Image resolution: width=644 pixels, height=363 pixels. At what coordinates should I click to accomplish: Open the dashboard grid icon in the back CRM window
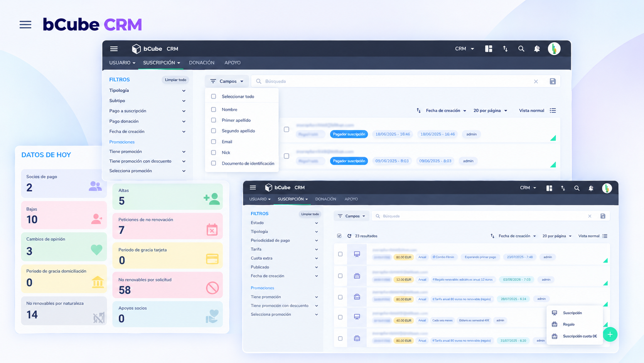click(489, 49)
